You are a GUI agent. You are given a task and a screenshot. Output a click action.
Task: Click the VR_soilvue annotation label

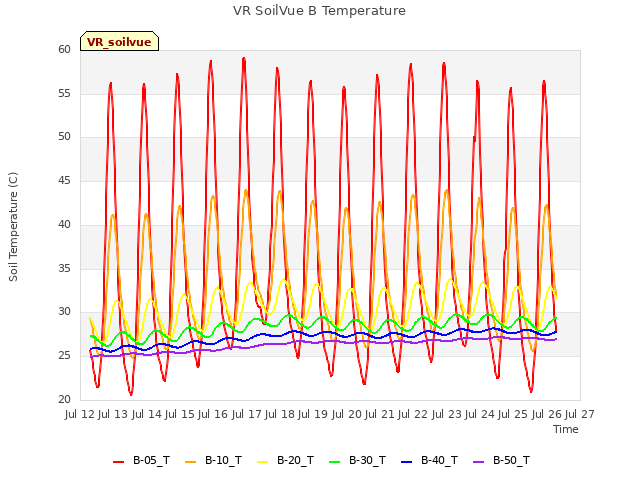click(x=119, y=42)
